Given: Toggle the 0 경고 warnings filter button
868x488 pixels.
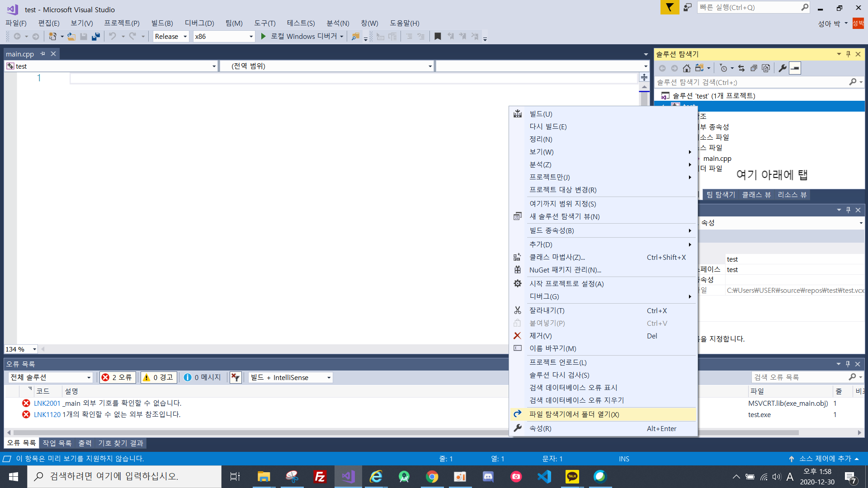Looking at the screenshot, I should coord(158,377).
